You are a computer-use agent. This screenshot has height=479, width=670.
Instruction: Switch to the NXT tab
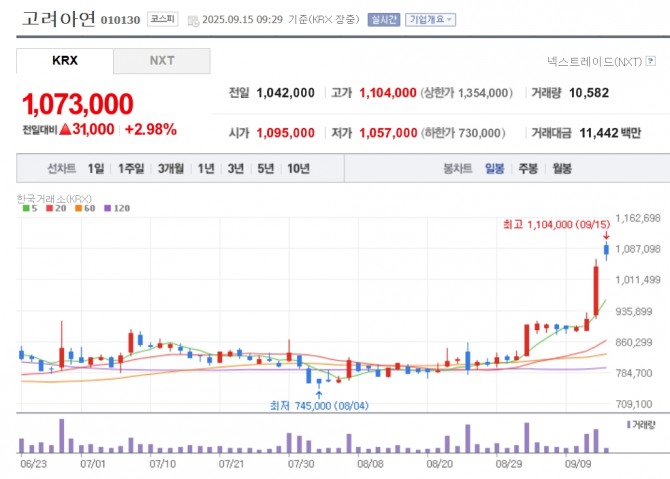point(162,61)
